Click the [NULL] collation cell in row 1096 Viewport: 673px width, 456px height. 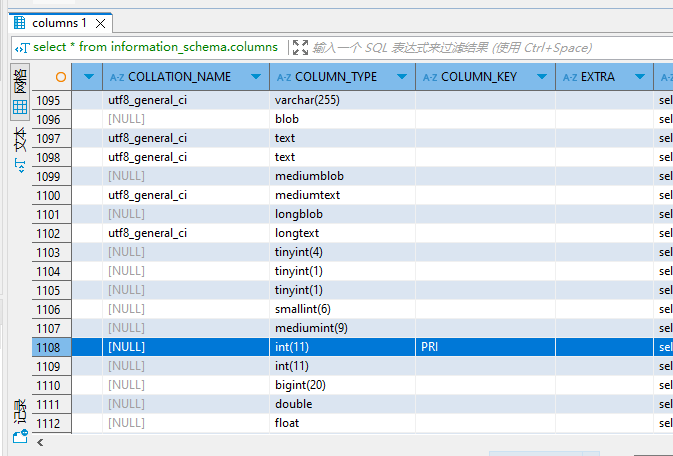pos(186,119)
